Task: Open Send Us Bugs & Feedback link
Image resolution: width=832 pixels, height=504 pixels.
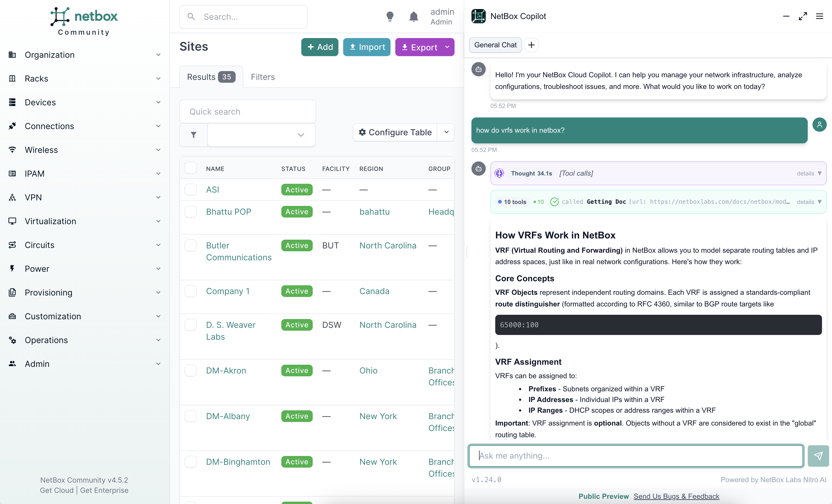Action: [x=676, y=496]
